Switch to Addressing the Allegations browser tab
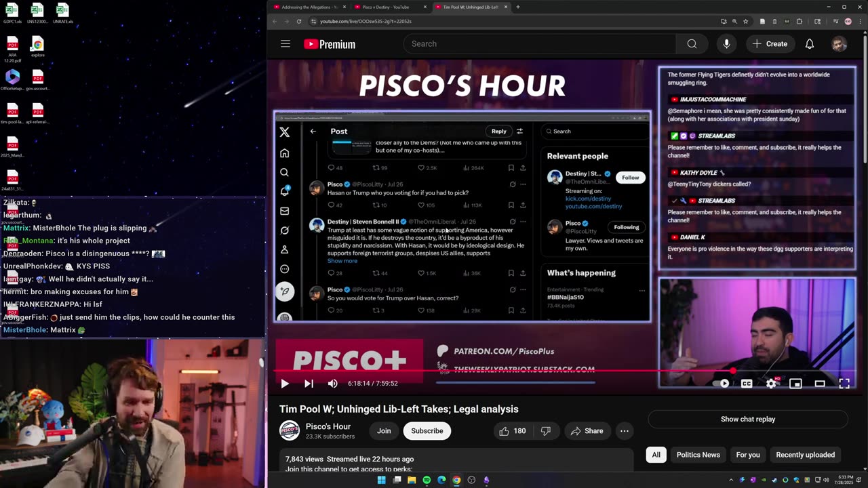Viewport: 868px width, 488px height. point(309,7)
